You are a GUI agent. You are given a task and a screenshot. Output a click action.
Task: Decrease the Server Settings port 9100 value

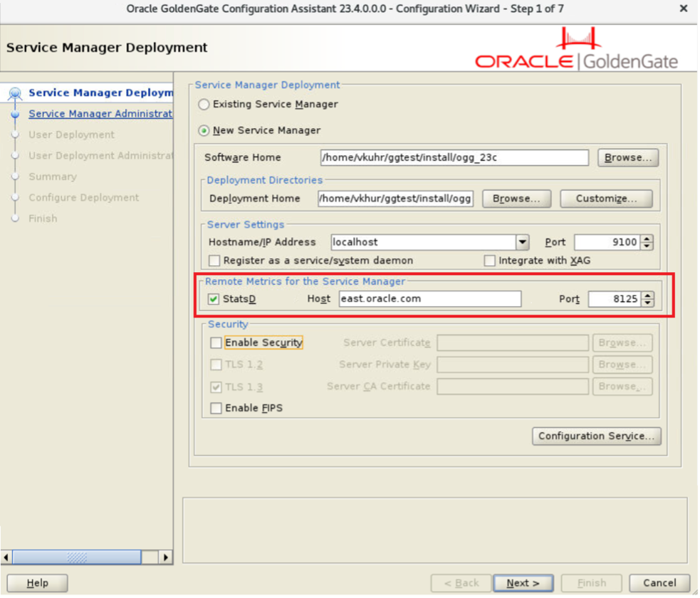tap(647, 246)
